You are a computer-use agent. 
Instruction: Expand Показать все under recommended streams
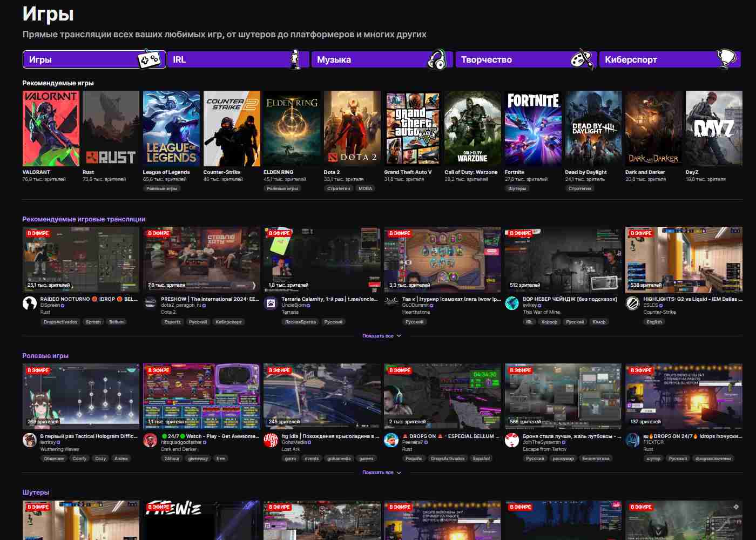point(381,336)
